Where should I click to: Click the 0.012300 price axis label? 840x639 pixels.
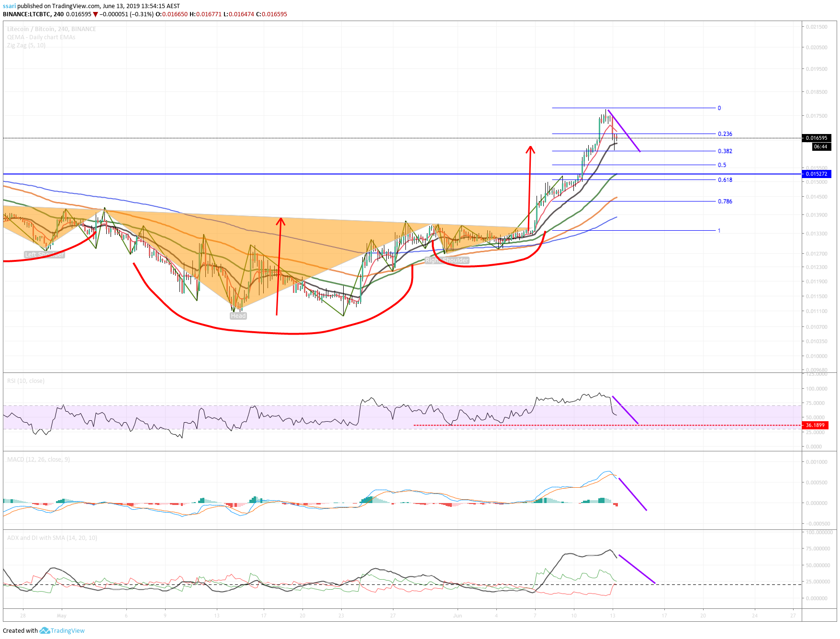pyautogui.click(x=817, y=267)
